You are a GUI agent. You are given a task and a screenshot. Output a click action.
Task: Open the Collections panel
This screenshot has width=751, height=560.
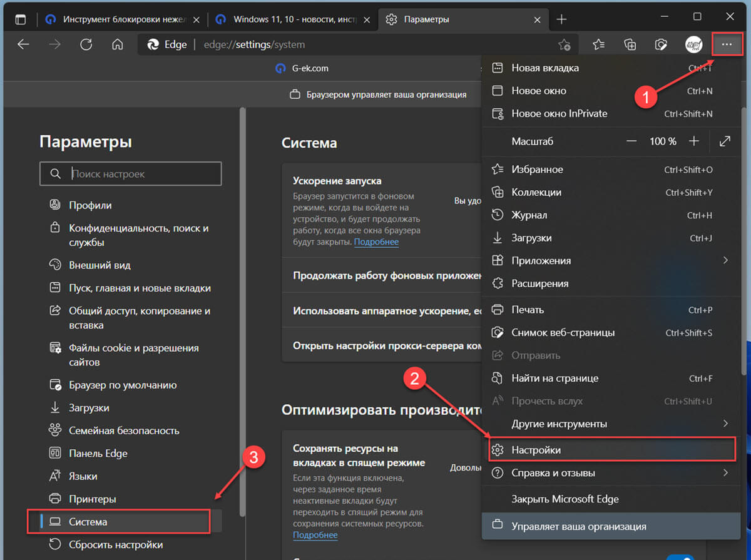pos(630,44)
